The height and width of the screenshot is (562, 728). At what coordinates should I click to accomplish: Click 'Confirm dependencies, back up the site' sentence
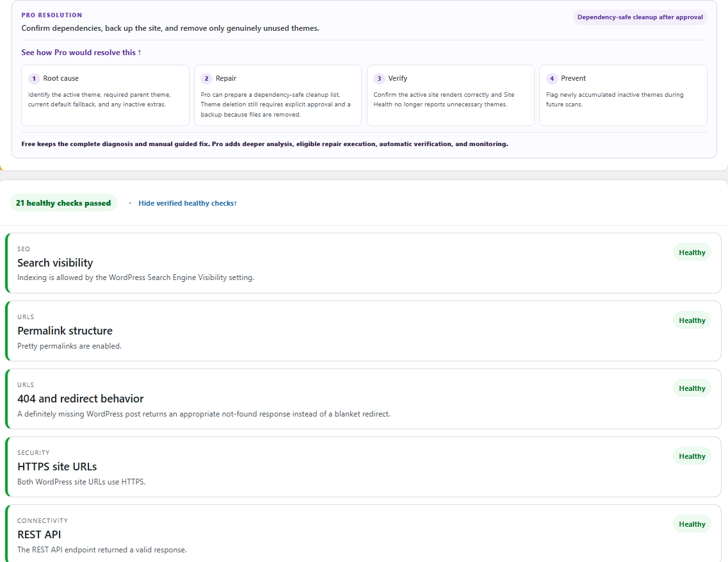pos(170,28)
